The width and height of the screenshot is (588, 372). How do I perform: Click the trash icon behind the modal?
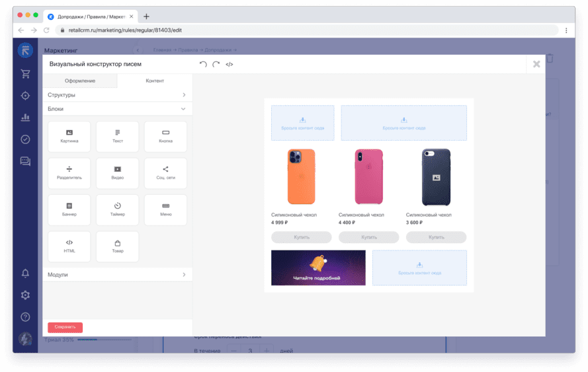550,58
